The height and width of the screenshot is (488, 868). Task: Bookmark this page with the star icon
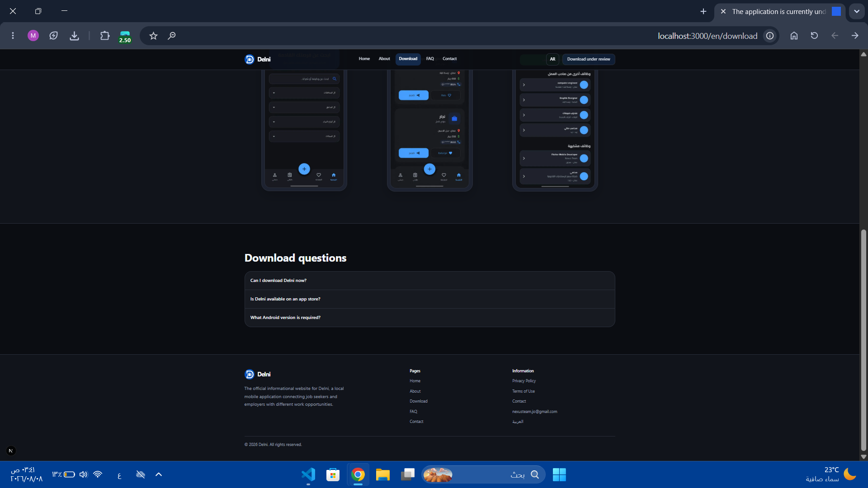coord(153,36)
